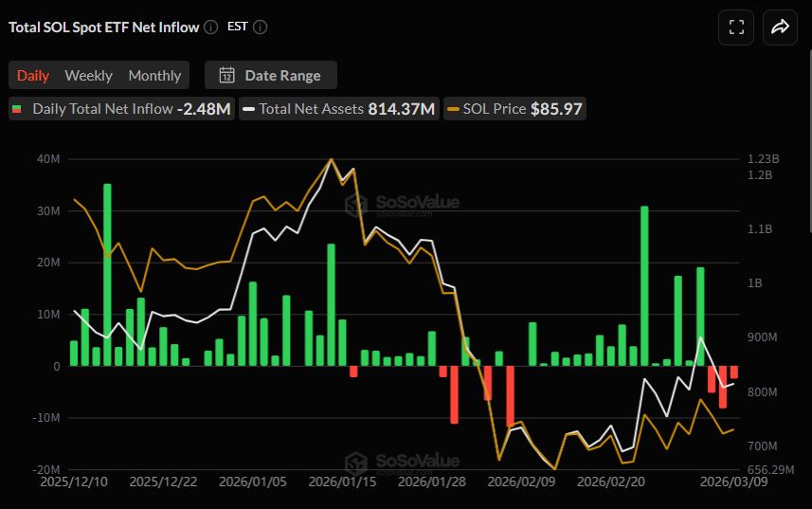Screen dimensions: 812x509
Task: Select the last red outflow bar near 2026/03/09
Action: coord(733,373)
